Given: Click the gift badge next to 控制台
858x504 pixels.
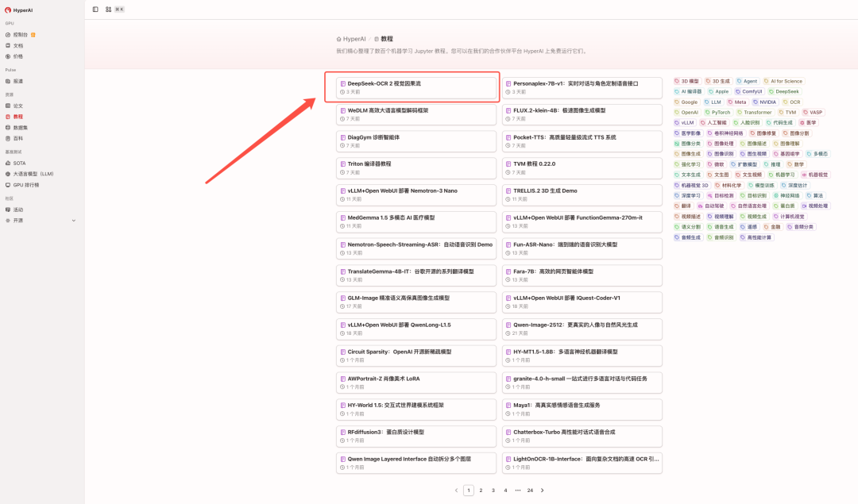Looking at the screenshot, I should [x=33, y=34].
